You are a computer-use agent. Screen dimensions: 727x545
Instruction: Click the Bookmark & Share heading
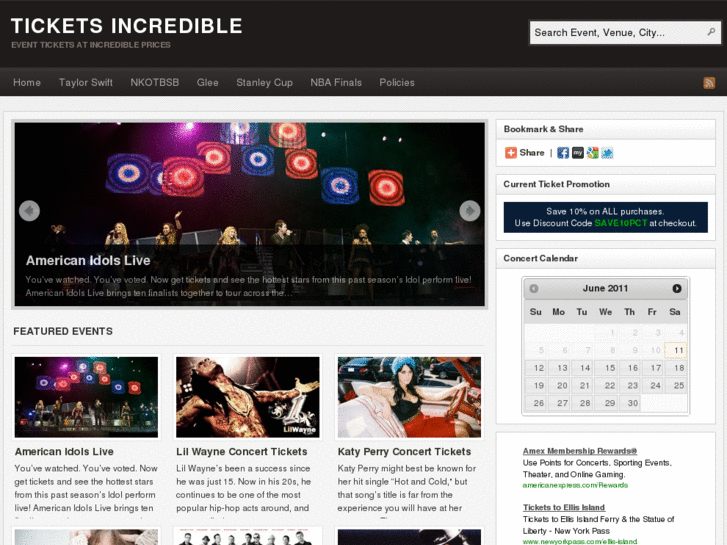(543, 129)
